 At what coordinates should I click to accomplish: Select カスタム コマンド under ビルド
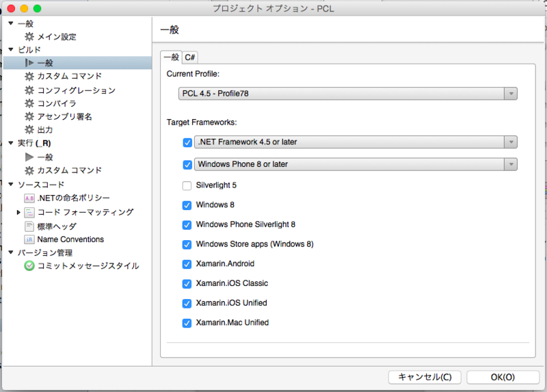coord(70,76)
